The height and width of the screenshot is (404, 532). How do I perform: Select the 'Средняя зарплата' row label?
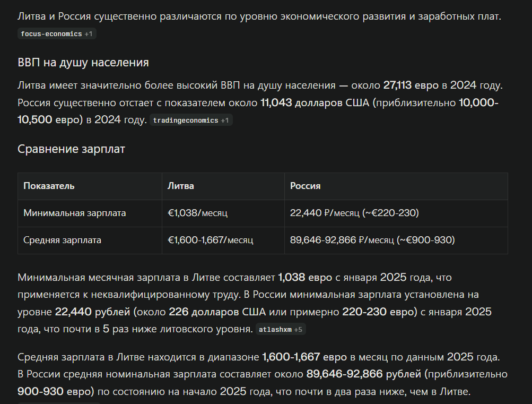[x=62, y=240]
